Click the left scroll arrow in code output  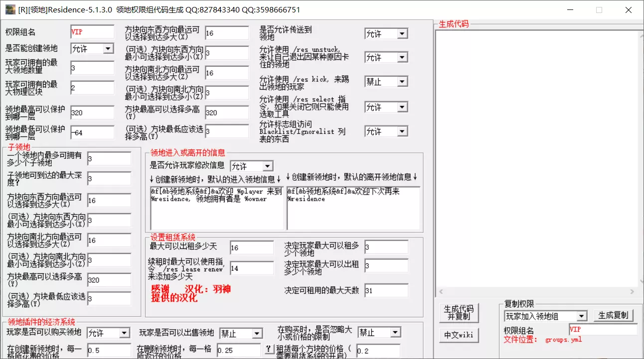[440, 291]
